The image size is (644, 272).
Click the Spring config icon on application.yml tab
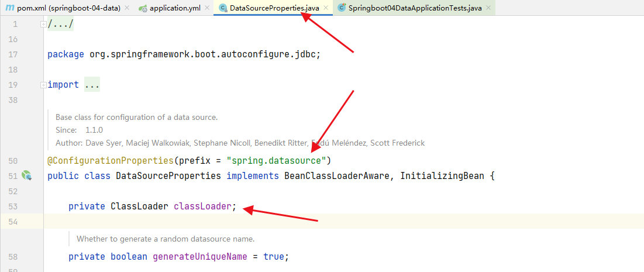tap(143, 8)
